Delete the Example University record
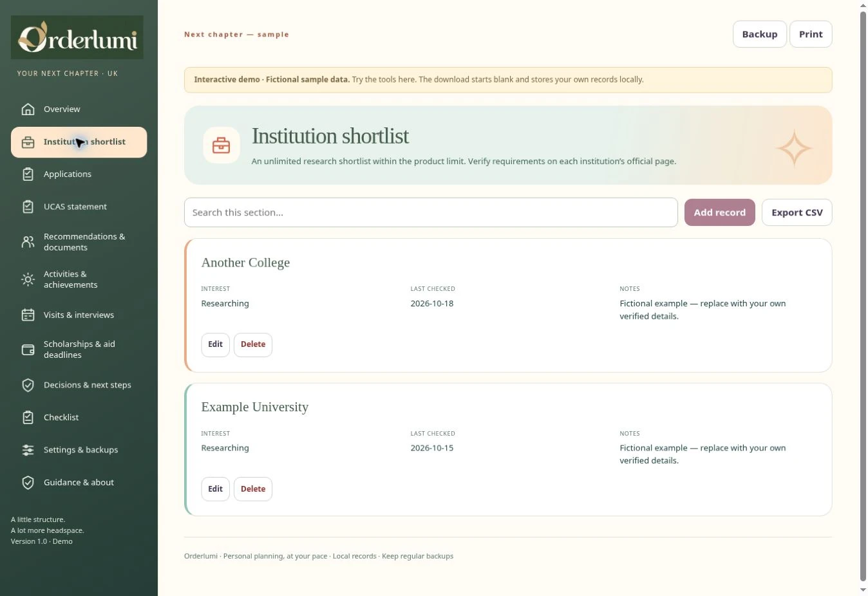The image size is (868, 596). 253,489
